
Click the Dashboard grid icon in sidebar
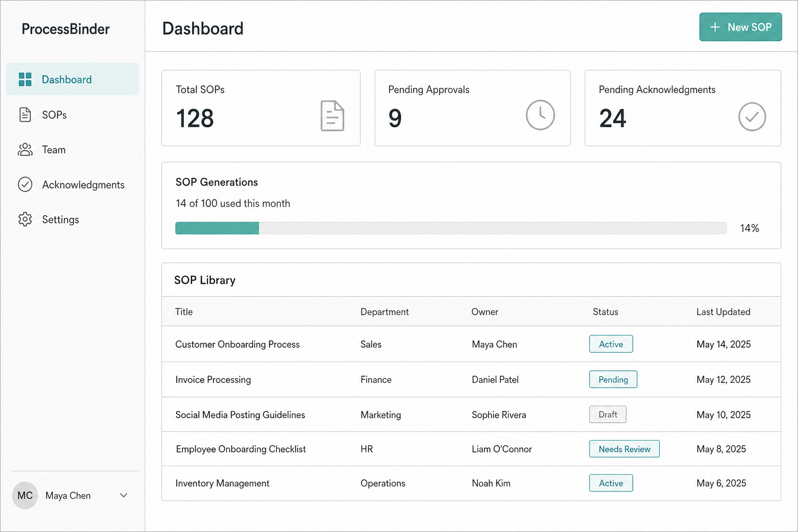[25, 79]
